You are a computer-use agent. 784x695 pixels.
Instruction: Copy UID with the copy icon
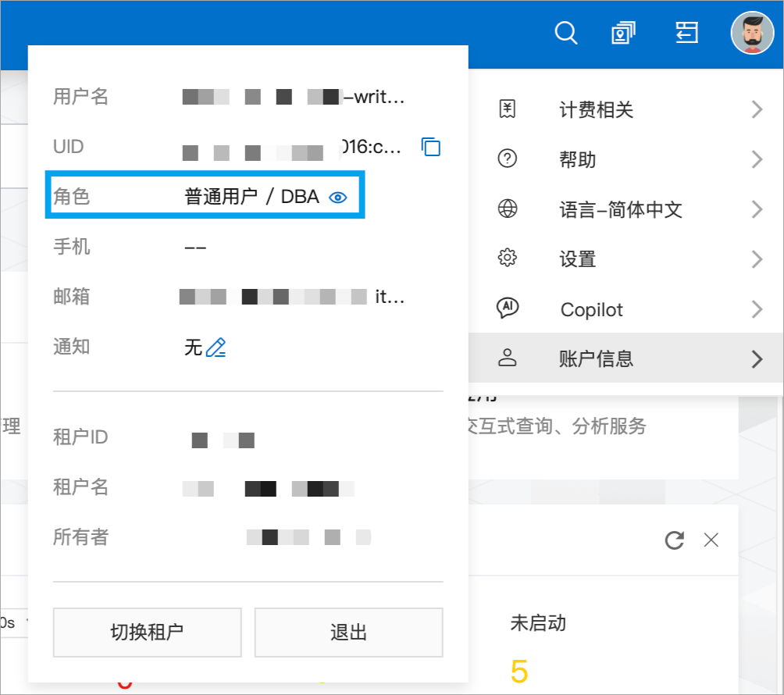tap(430, 147)
